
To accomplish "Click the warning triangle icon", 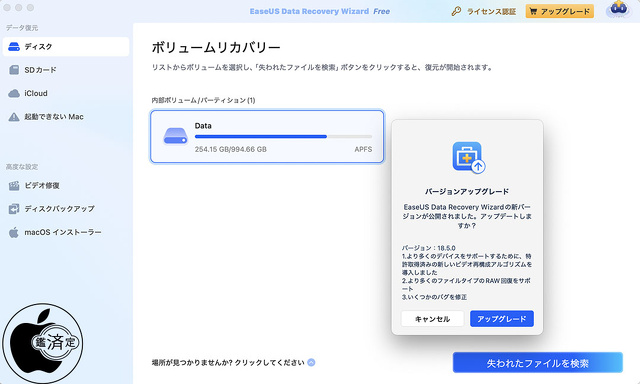I will coord(14,117).
